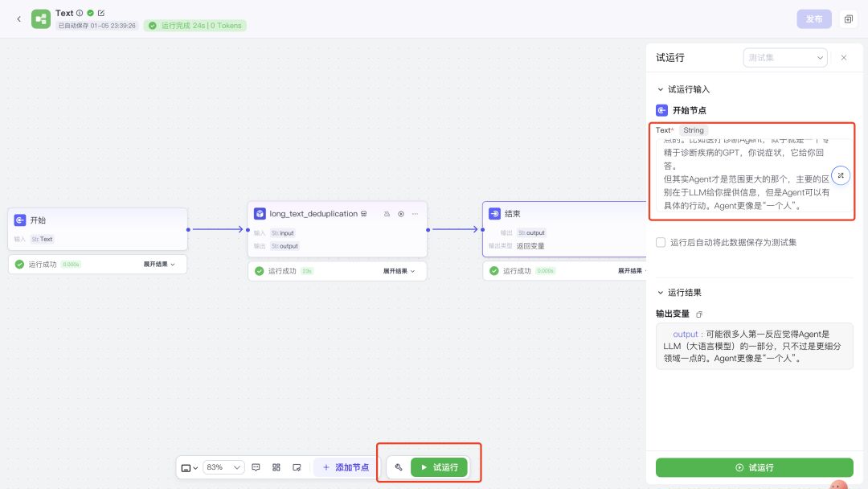The height and width of the screenshot is (489, 868).
Task: Copy the output variable with the copy icon
Action: click(x=699, y=314)
